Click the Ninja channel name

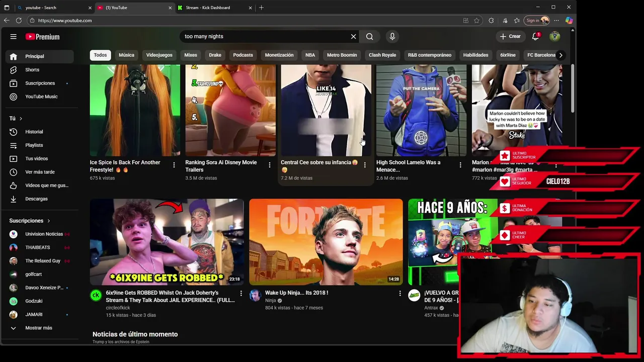pyautogui.click(x=271, y=301)
